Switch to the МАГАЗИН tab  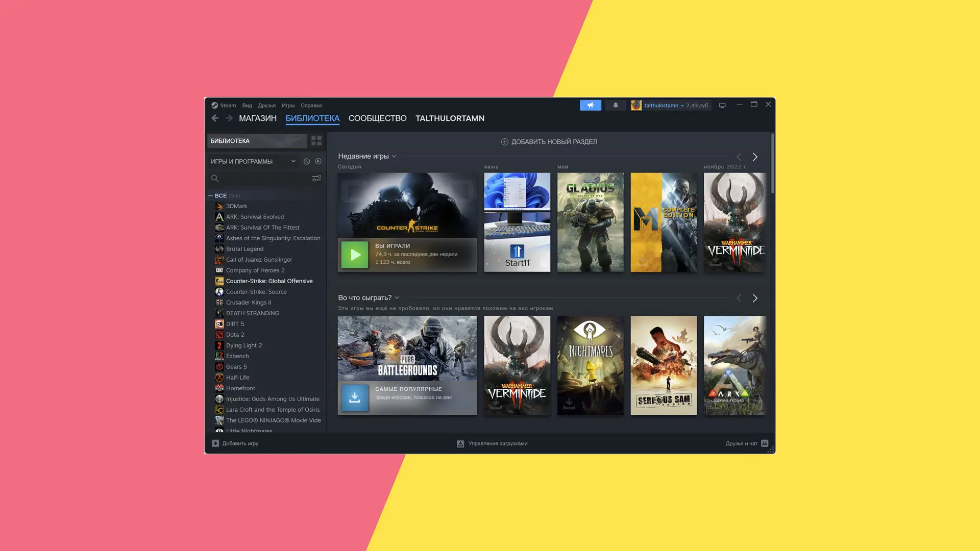(x=258, y=118)
